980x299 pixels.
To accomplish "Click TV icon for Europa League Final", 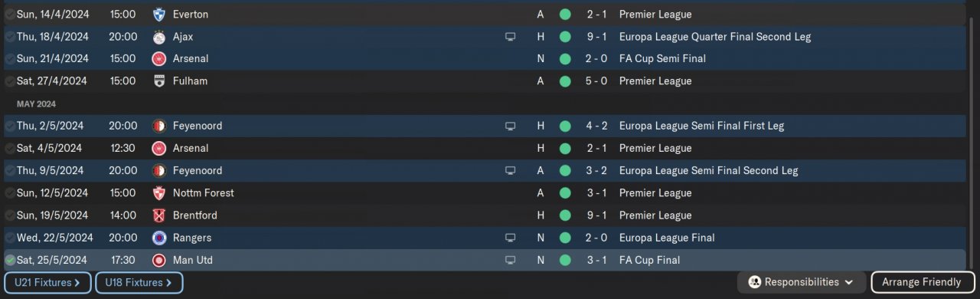I will click(511, 238).
